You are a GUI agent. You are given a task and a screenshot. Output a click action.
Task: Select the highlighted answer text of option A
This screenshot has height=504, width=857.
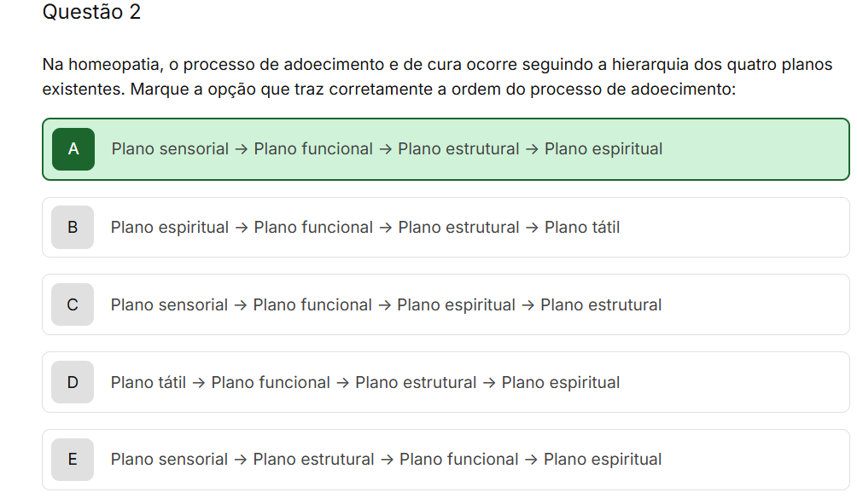coord(387,149)
